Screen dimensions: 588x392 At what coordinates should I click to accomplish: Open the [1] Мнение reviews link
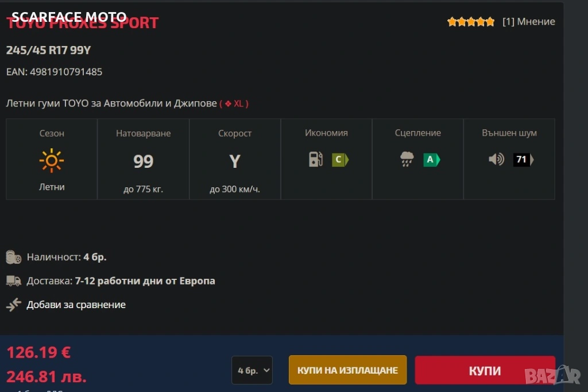528,22
